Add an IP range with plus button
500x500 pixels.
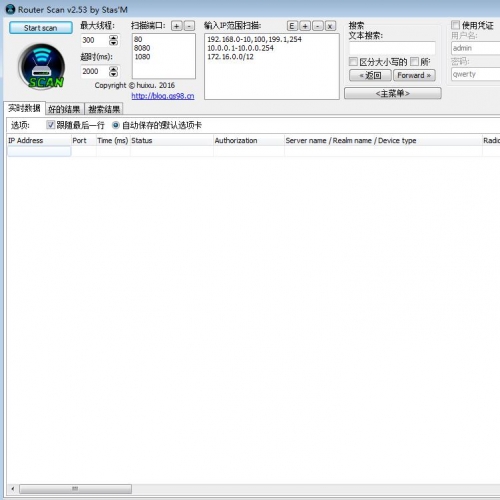(x=305, y=26)
